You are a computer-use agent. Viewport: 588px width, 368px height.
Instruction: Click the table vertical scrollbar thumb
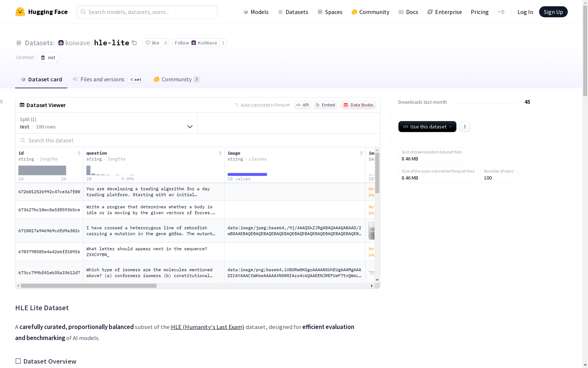(x=377, y=173)
